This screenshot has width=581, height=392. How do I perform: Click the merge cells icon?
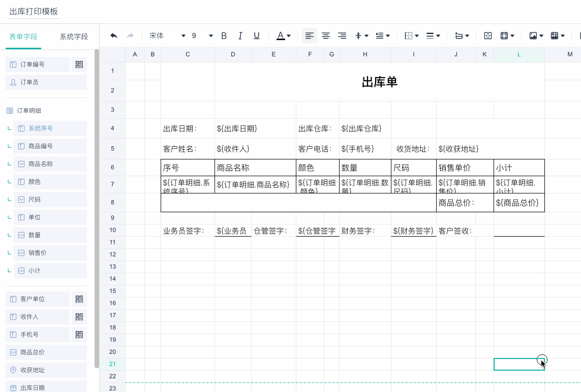pos(488,36)
